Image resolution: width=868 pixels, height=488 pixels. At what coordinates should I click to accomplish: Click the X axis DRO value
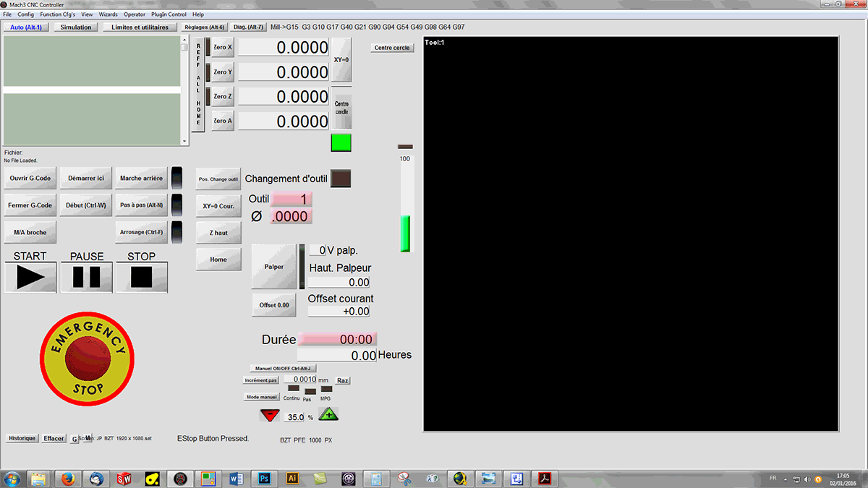point(284,48)
